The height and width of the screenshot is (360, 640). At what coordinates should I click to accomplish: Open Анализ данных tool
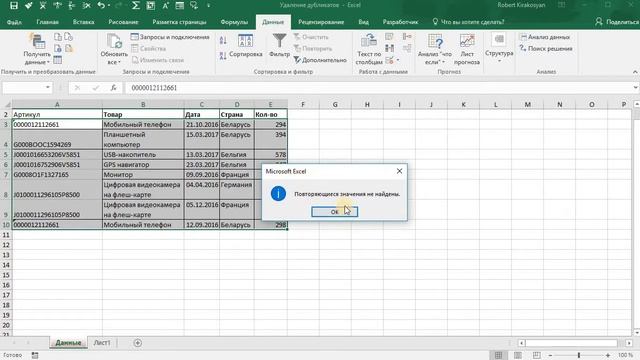(545, 37)
